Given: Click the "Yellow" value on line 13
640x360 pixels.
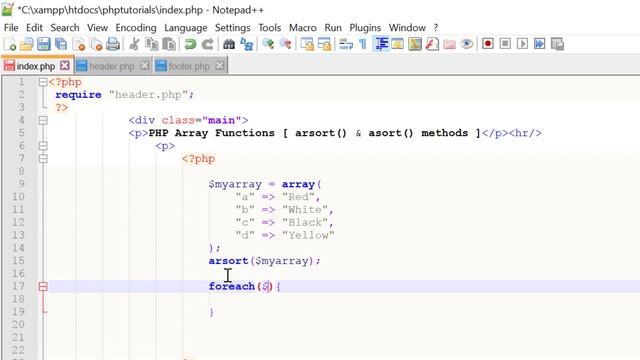Looking at the screenshot, I should (308, 236).
